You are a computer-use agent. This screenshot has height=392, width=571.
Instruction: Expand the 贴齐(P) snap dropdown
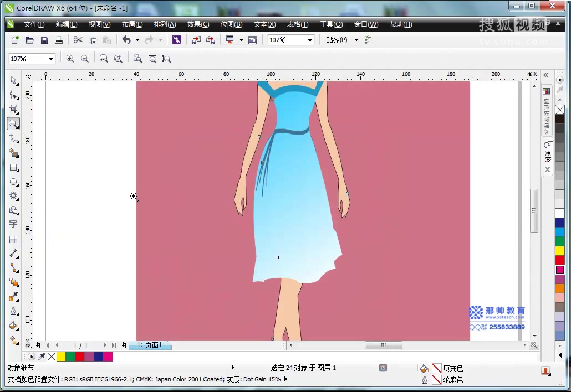click(x=356, y=40)
